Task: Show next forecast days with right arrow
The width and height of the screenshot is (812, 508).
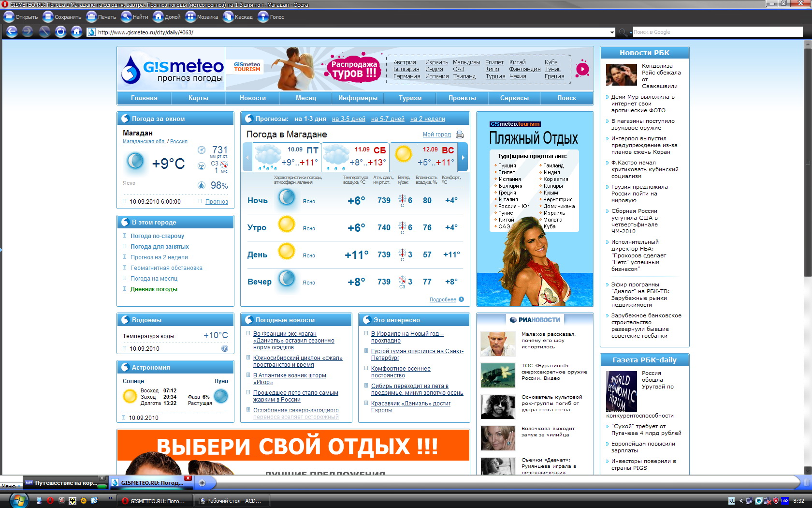Action: [463, 157]
